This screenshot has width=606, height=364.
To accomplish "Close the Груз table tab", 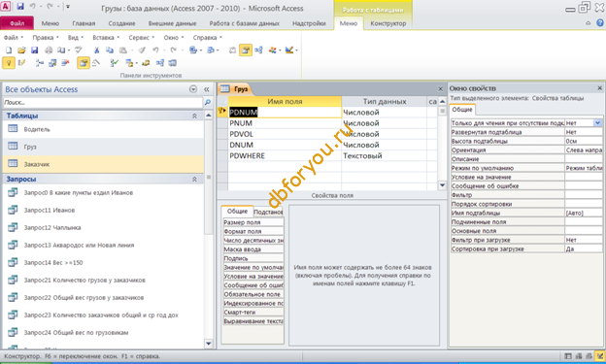I will (x=440, y=89).
